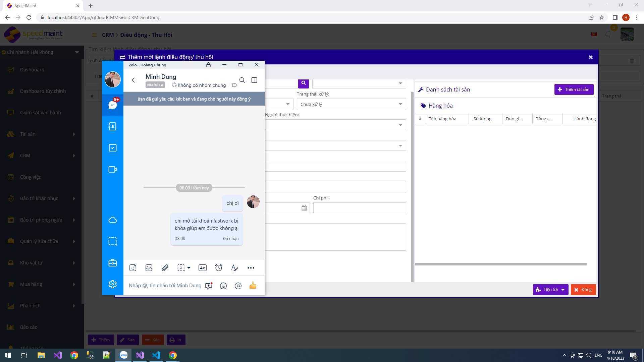Click the red Đóng button

tap(583, 290)
